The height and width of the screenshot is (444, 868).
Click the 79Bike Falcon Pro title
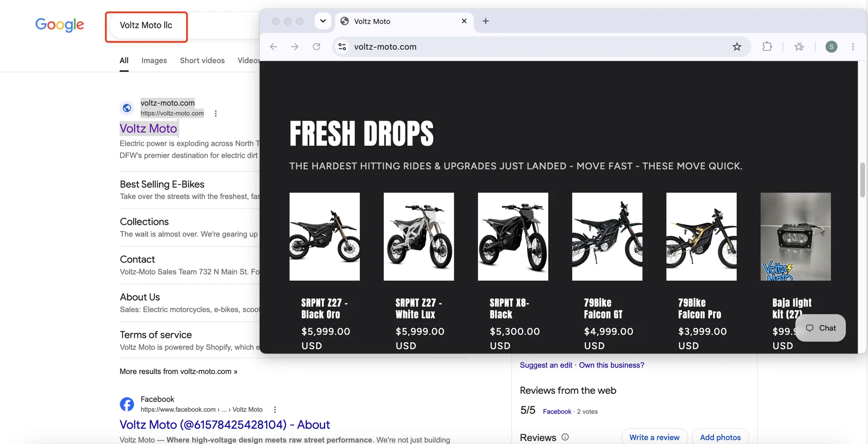[x=700, y=309]
